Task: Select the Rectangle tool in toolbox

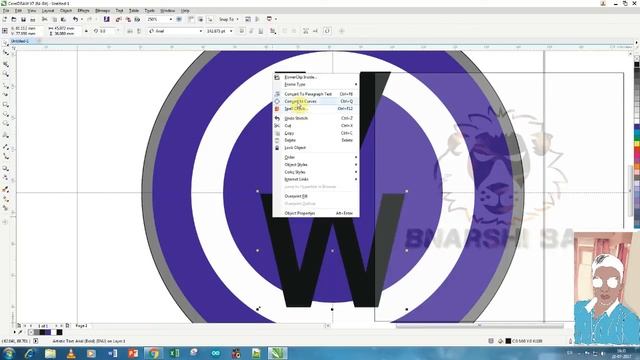Action: pos(6,105)
